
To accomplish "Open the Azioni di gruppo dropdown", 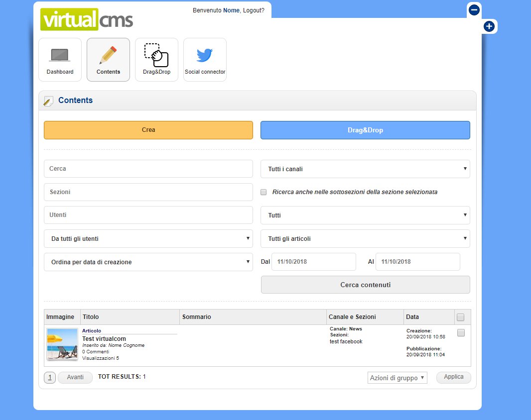I will tap(397, 378).
